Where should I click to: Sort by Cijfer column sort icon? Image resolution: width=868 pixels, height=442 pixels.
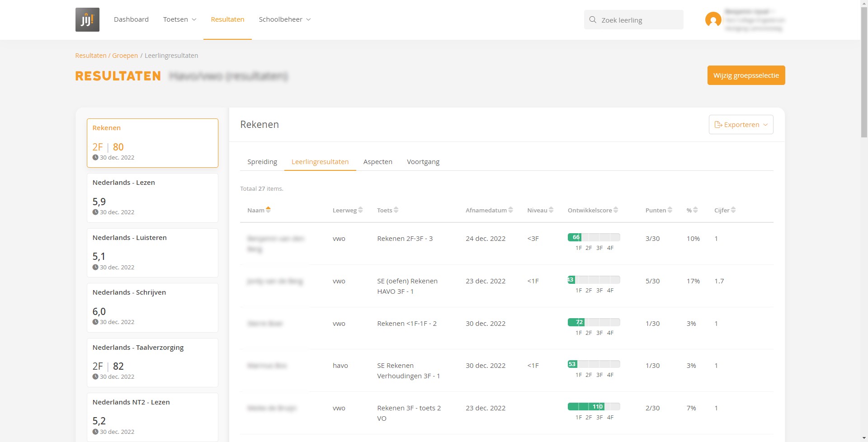coord(733,210)
